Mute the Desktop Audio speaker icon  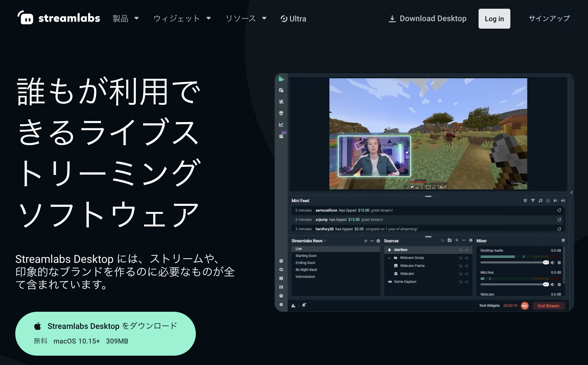[x=552, y=263]
